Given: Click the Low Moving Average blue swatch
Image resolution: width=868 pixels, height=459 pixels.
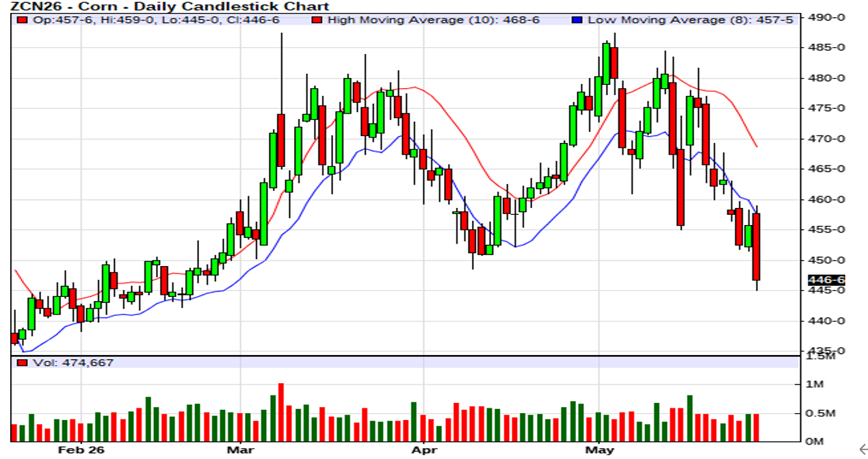Looking at the screenshot, I should point(577,21).
